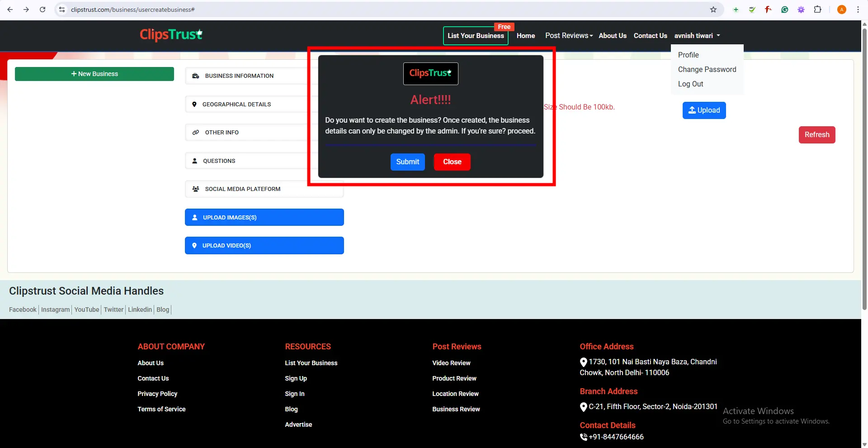Open the green checkmark extension icon

[752, 10]
